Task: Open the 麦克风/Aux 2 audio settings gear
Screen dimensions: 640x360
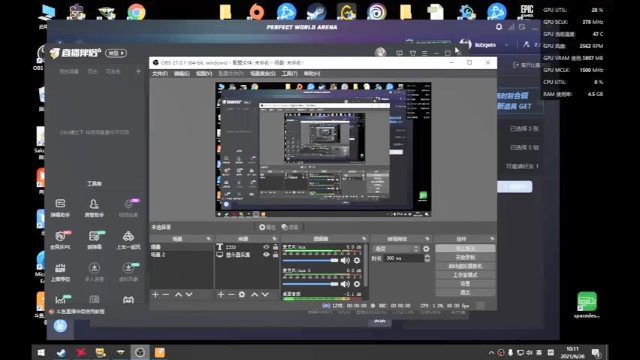Action: coord(357,284)
